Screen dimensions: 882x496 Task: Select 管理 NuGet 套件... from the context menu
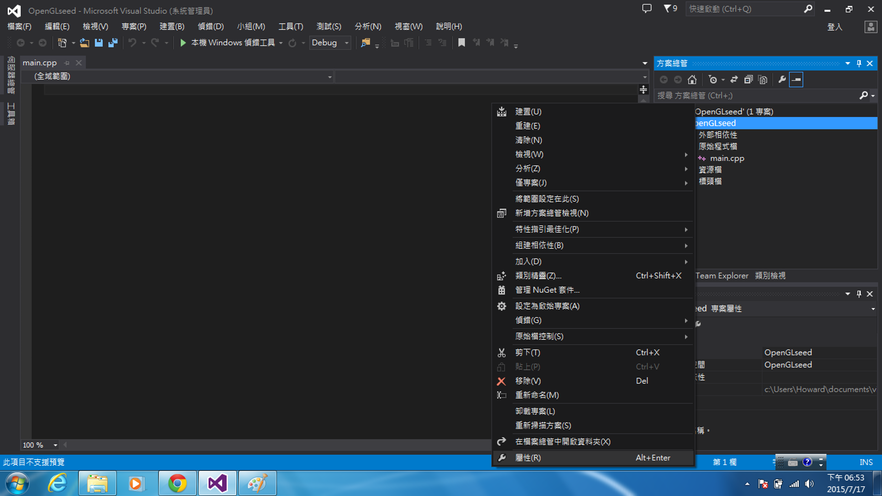point(593,290)
